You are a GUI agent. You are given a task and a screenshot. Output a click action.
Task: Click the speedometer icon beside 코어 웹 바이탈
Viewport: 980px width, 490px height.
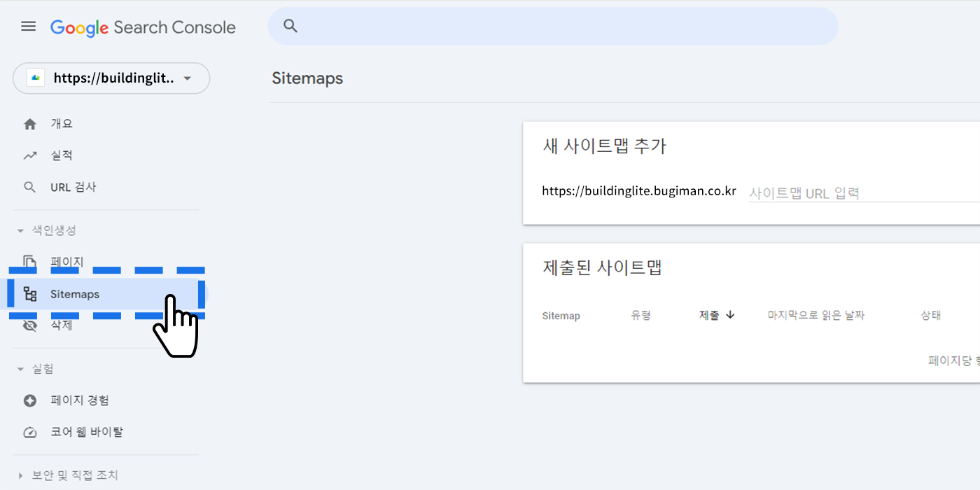pos(29,433)
